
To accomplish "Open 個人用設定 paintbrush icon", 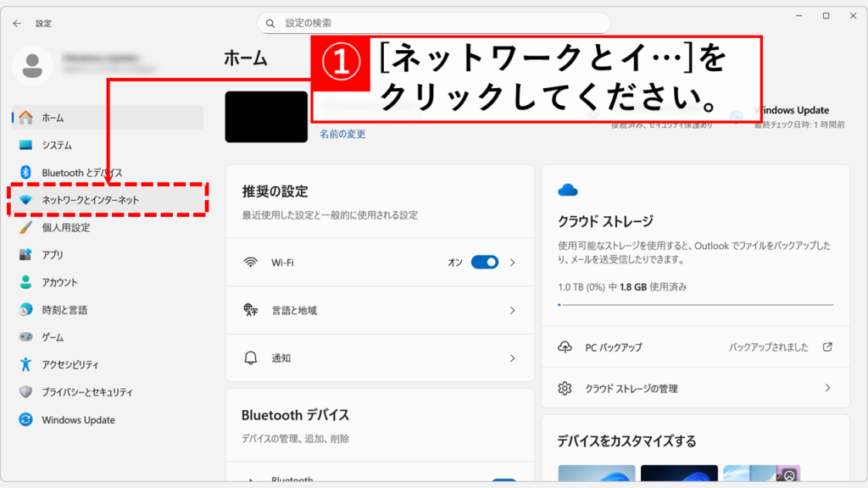I will [x=26, y=227].
